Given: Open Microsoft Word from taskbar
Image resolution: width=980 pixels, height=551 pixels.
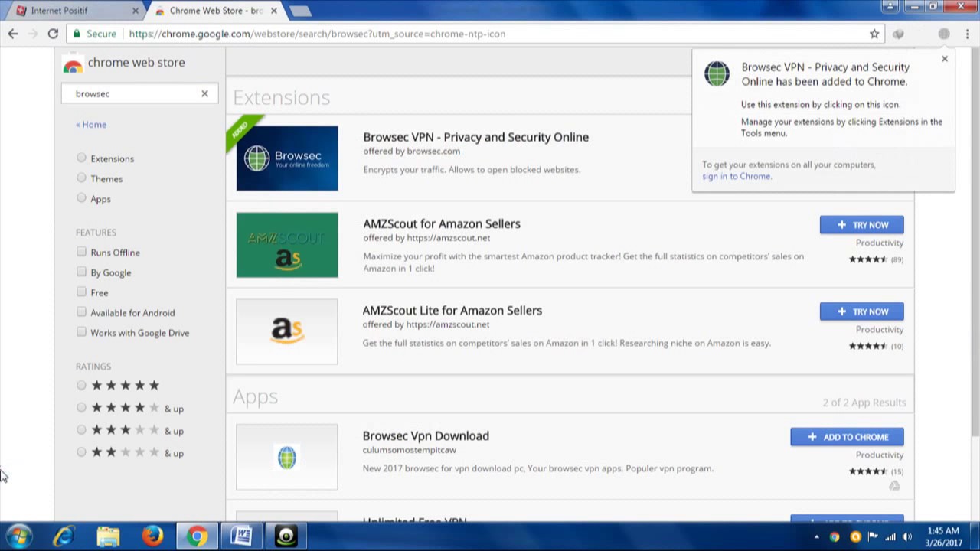Looking at the screenshot, I should pos(241,536).
